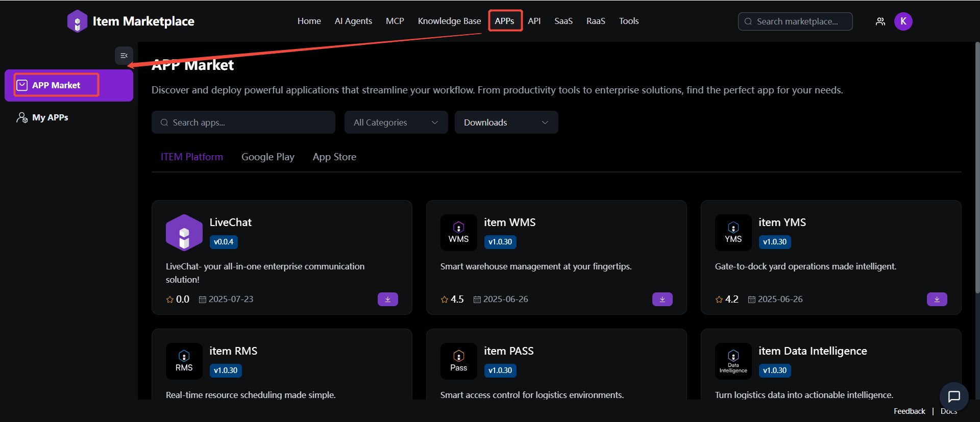Image resolution: width=980 pixels, height=422 pixels.
Task: Click the Data Intelligence v1.0.30 badge
Action: (x=775, y=370)
